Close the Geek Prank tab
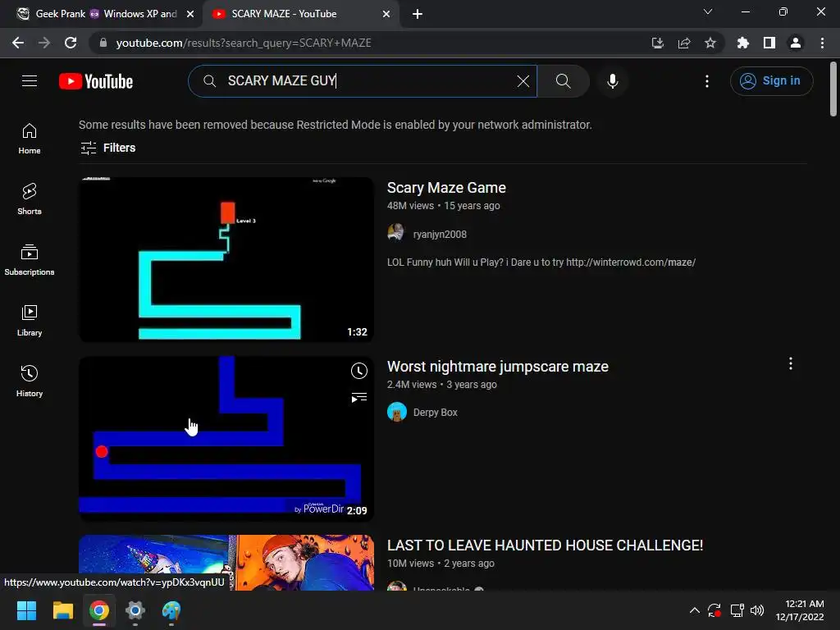This screenshot has height=630, width=840. point(189,14)
